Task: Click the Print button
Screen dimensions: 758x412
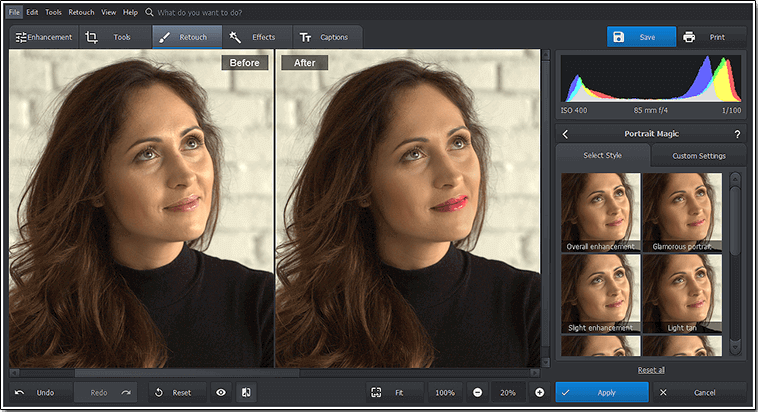Action: [712, 37]
